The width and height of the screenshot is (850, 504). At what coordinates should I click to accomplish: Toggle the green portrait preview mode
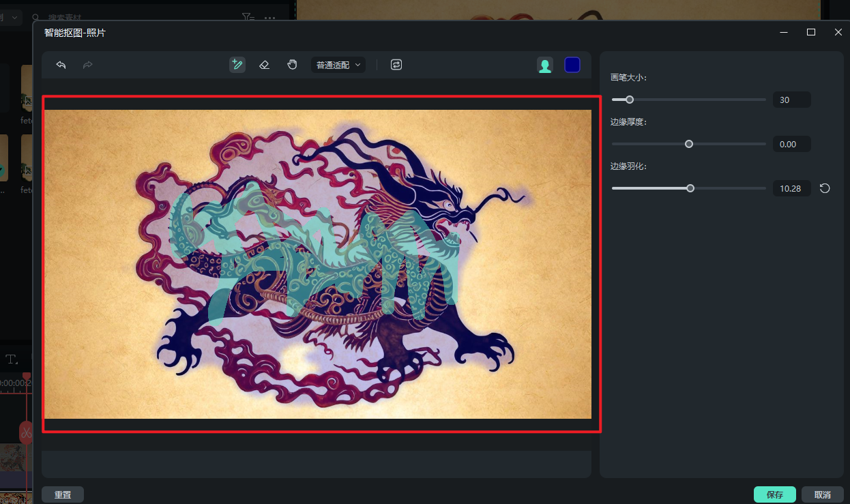click(x=545, y=65)
